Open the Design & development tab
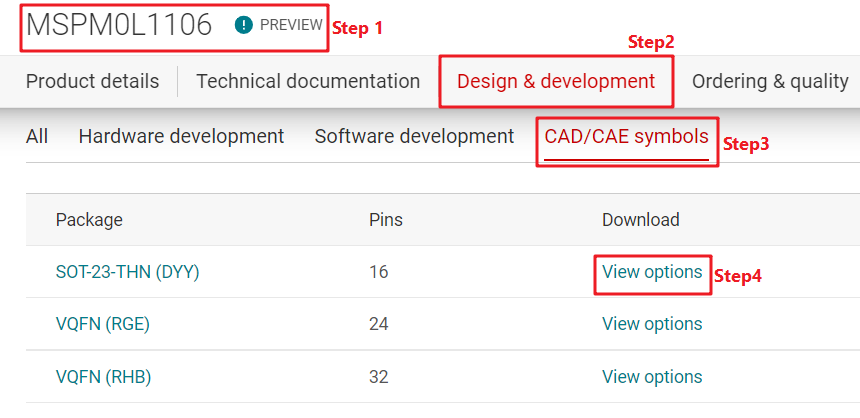This screenshot has width=860, height=418. [x=556, y=82]
